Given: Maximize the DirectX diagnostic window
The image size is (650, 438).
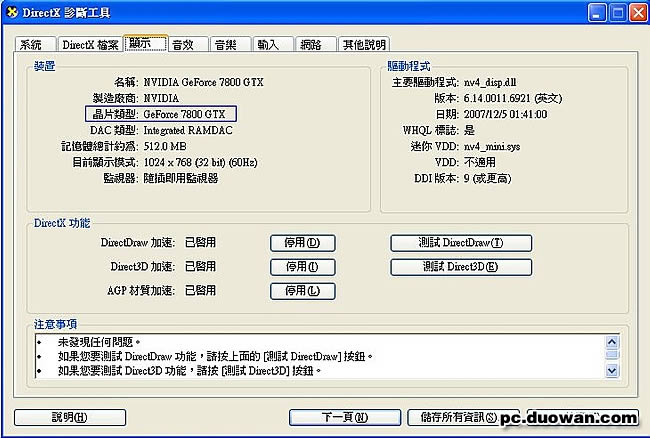Looking at the screenshot, I should [618, 13].
